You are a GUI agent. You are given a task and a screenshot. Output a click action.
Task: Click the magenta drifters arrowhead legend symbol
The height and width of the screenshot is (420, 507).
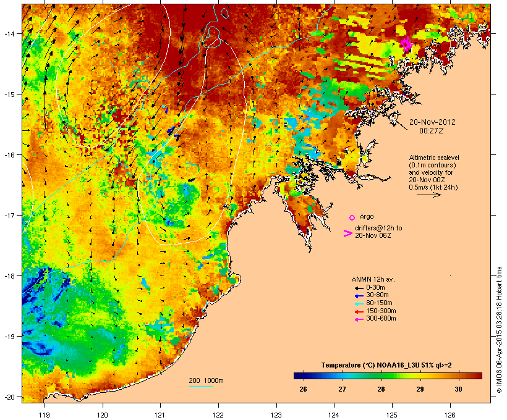click(x=347, y=233)
